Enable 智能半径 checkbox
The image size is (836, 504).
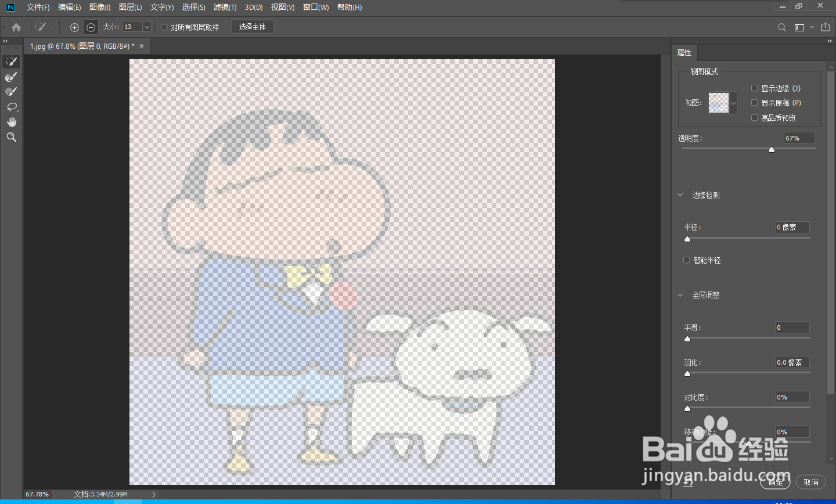pos(687,260)
